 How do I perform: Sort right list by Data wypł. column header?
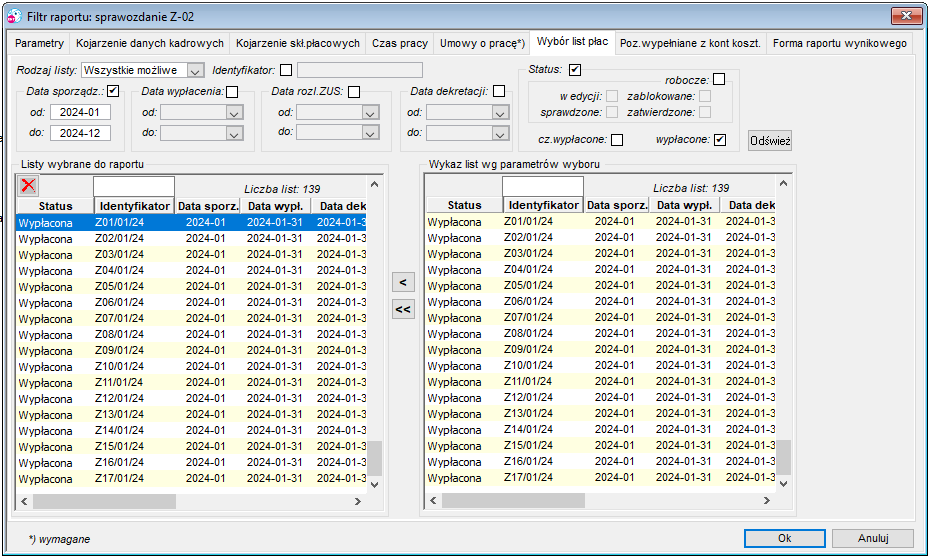684,205
